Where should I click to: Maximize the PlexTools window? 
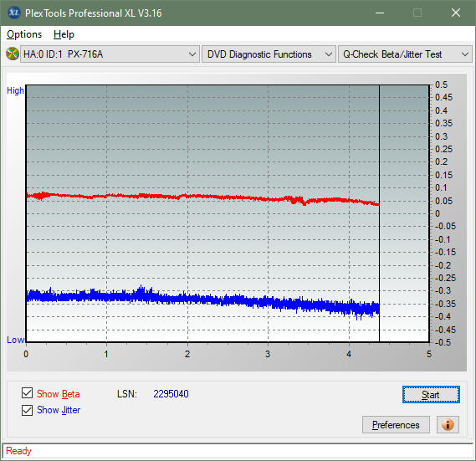(417, 13)
